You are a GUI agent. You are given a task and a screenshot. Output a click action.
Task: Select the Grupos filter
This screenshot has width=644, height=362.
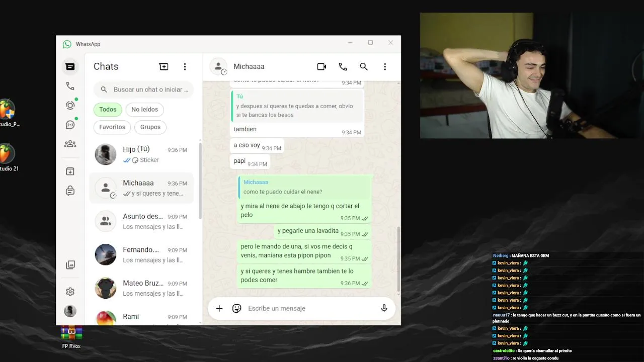click(x=150, y=127)
